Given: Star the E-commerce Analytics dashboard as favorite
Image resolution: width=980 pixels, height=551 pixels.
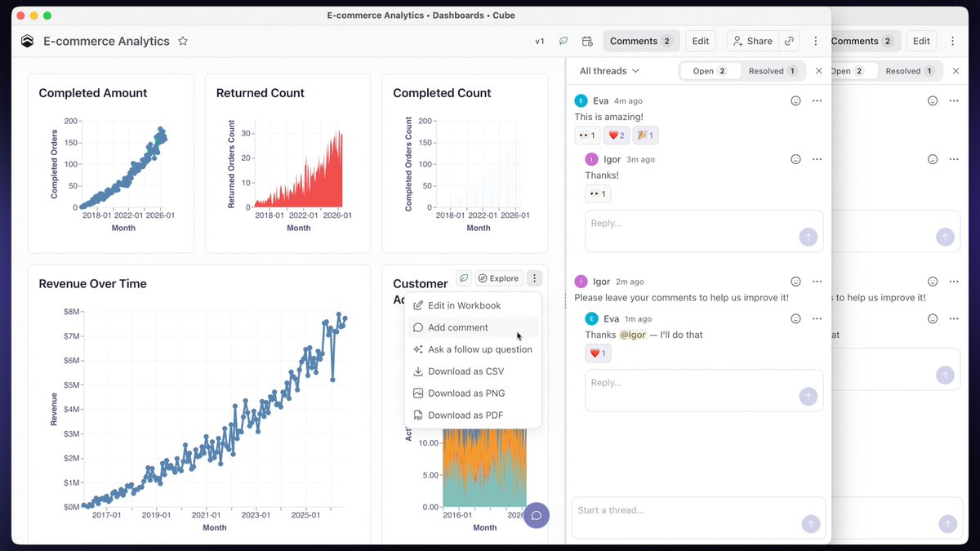Looking at the screenshot, I should (183, 41).
